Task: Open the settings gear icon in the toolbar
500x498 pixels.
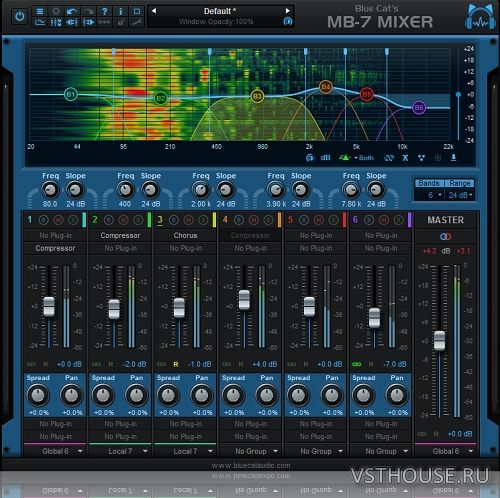Action: (x=56, y=11)
